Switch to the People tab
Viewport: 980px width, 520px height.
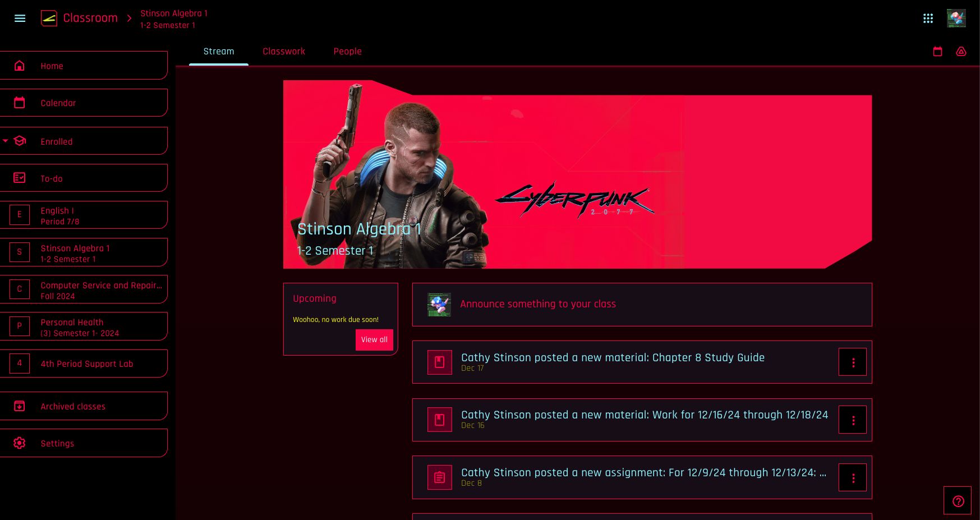(x=348, y=52)
